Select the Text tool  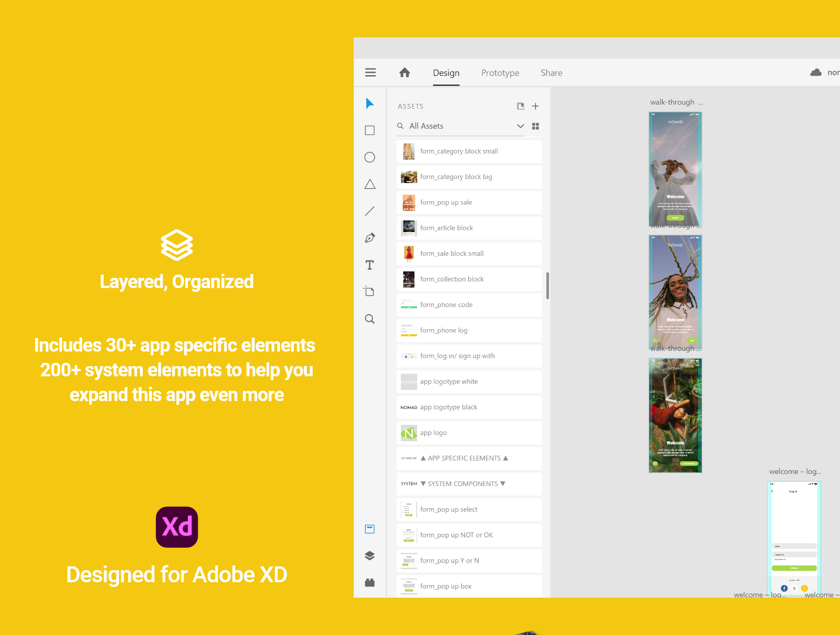pyautogui.click(x=370, y=265)
